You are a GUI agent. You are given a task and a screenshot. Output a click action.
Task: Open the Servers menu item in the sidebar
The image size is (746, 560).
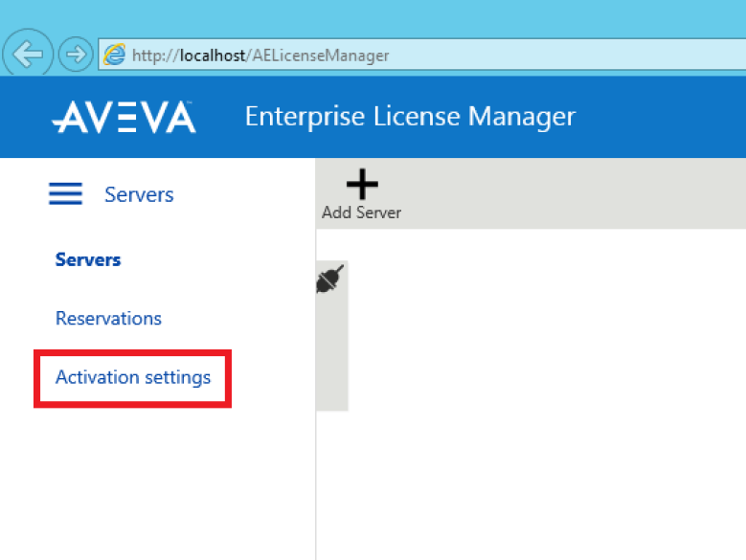pyautogui.click(x=88, y=259)
